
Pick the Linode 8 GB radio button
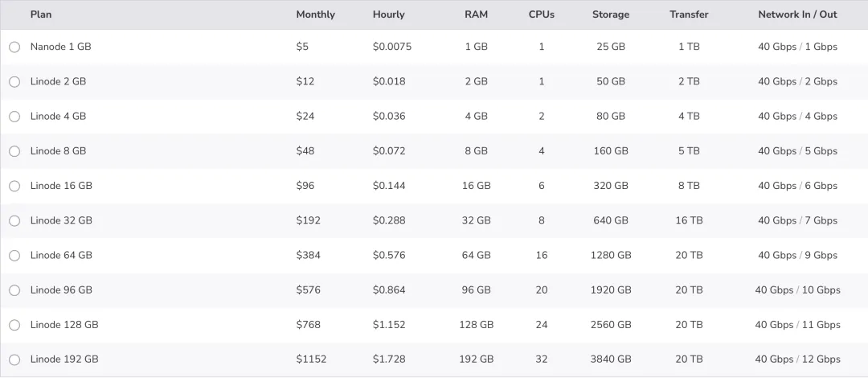tap(14, 151)
